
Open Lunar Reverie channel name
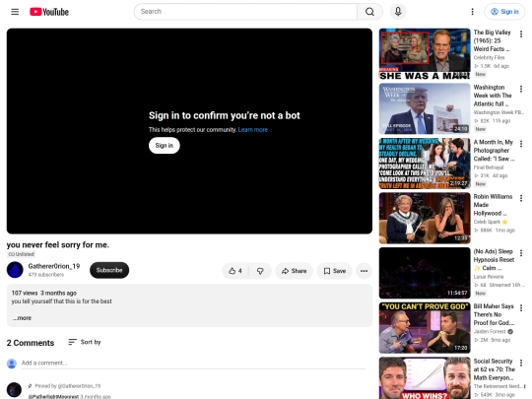[x=489, y=277]
